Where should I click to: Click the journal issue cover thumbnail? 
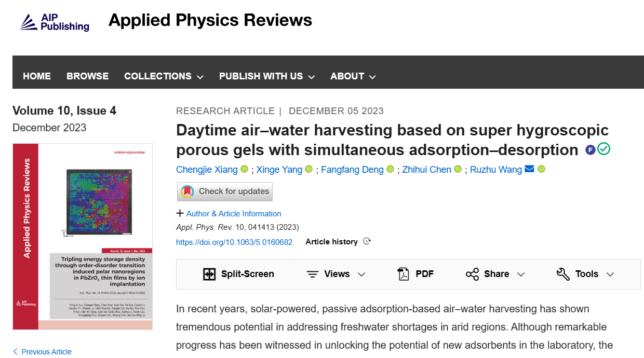click(83, 237)
